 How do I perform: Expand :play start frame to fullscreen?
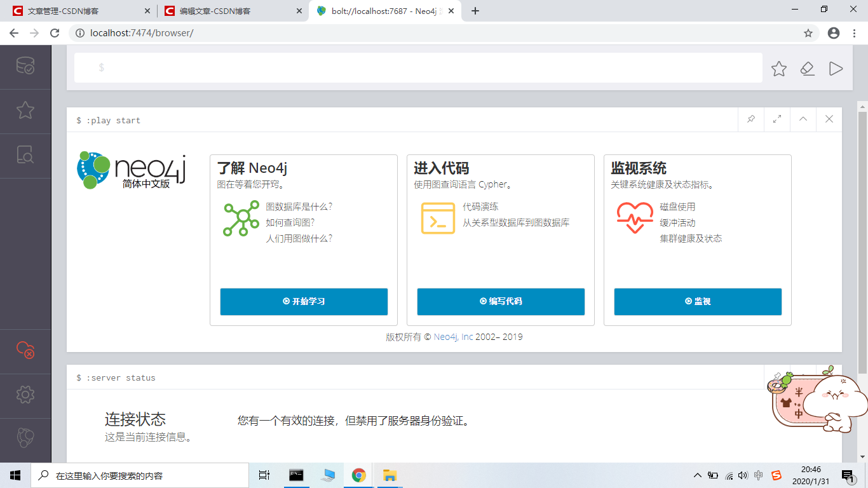point(777,119)
